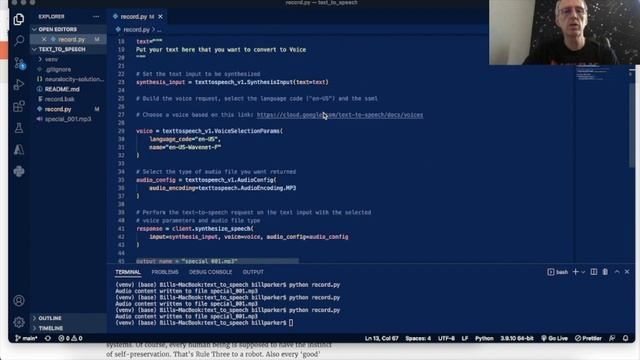Click the synchronize changes icon in status bar

(x=48, y=338)
